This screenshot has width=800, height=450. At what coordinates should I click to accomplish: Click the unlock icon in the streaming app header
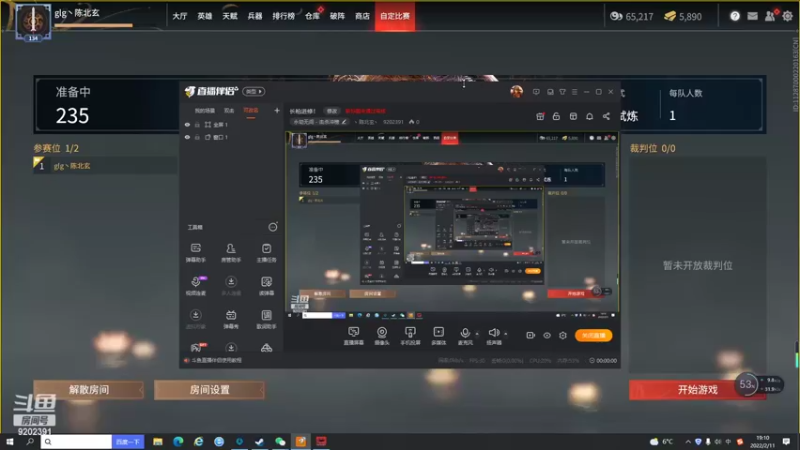556,116
